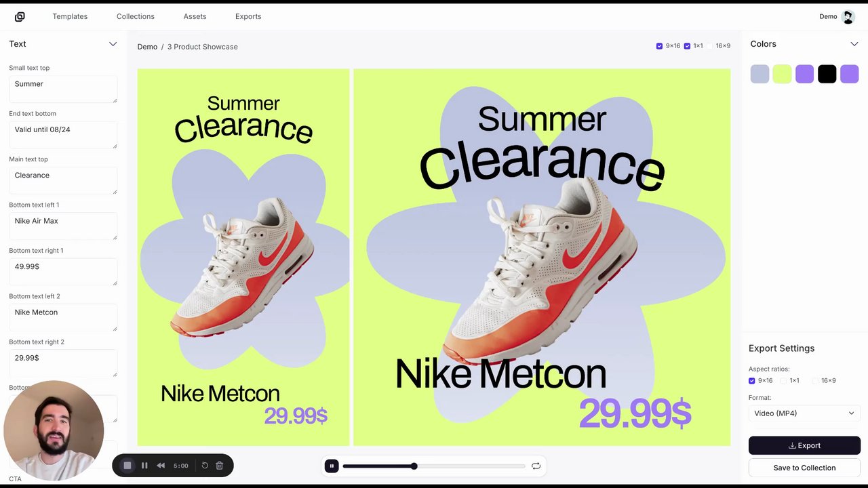868x488 pixels.
Task: Toggle the 1×1 preview checkbox at top
Action: 687,46
